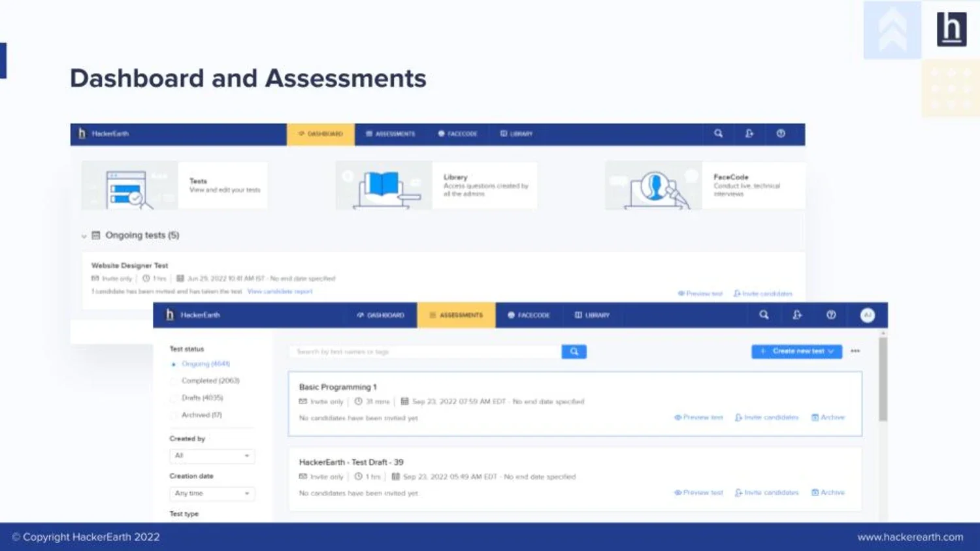Select Ongoing test status radio

174,364
